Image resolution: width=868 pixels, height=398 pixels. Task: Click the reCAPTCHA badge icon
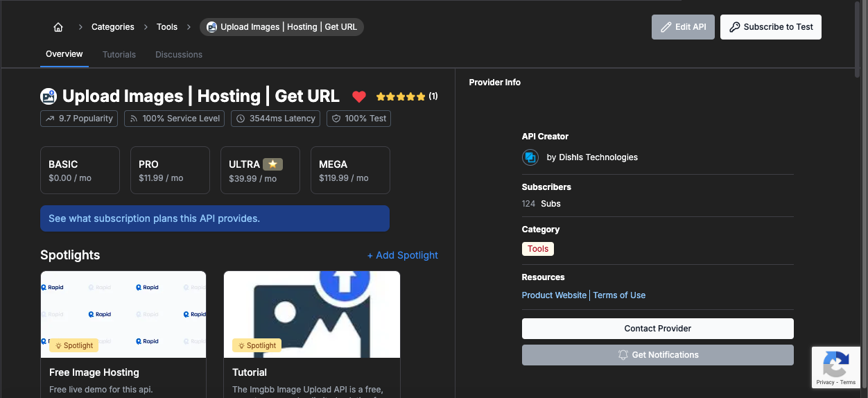835,364
